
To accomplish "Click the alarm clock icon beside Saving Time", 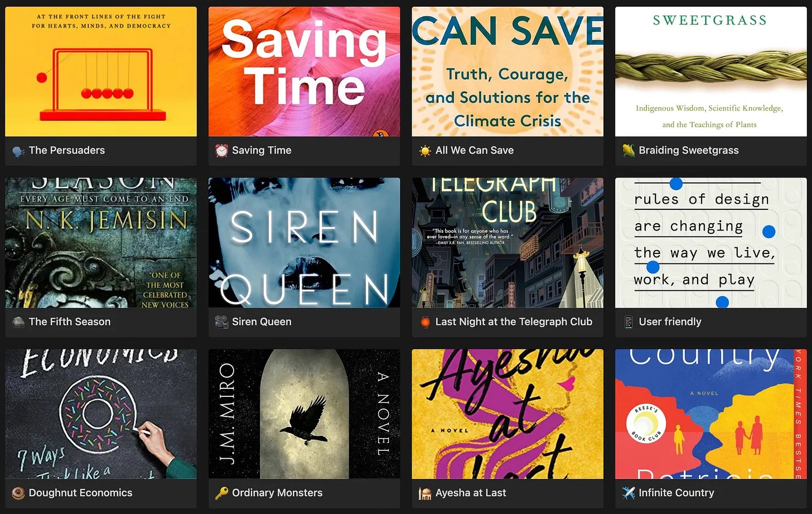I will pyautogui.click(x=221, y=151).
